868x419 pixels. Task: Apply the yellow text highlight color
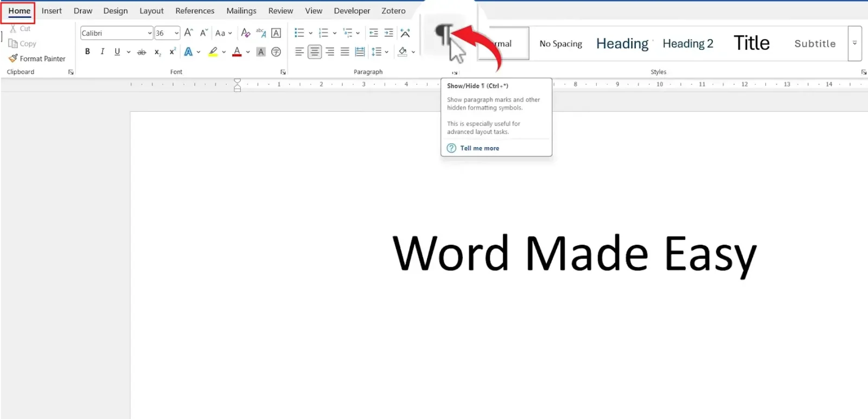pyautogui.click(x=213, y=52)
